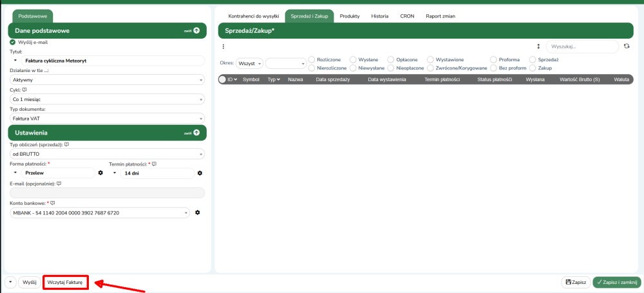Open settings gear next to Forma płatności
Screen dimensions: 644x293
(100, 173)
